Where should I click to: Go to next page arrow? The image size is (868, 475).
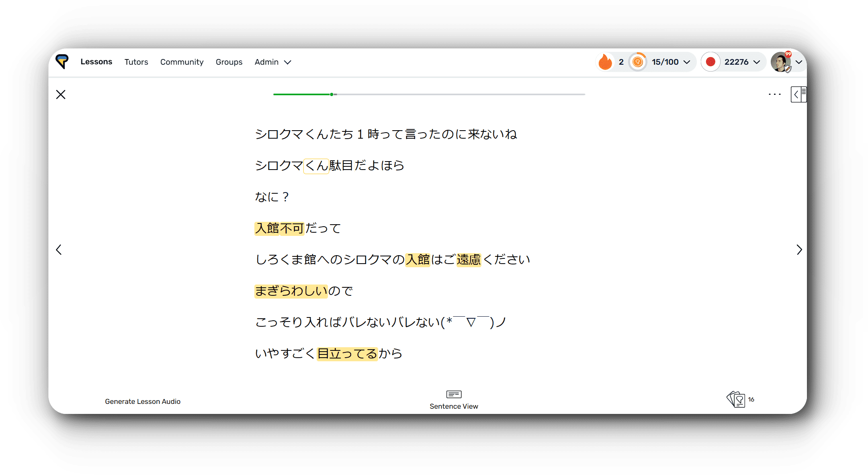(799, 250)
